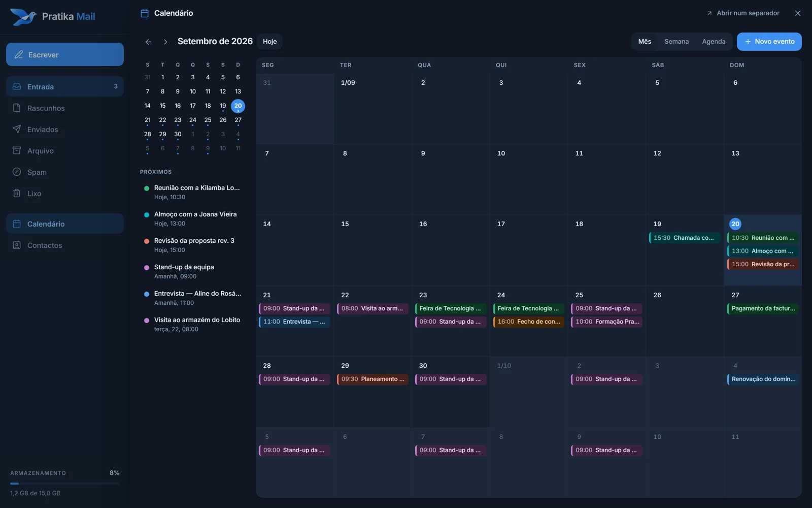This screenshot has height=508, width=812.
Task: Open calendar via Abrir num separador
Action: pyautogui.click(x=743, y=13)
